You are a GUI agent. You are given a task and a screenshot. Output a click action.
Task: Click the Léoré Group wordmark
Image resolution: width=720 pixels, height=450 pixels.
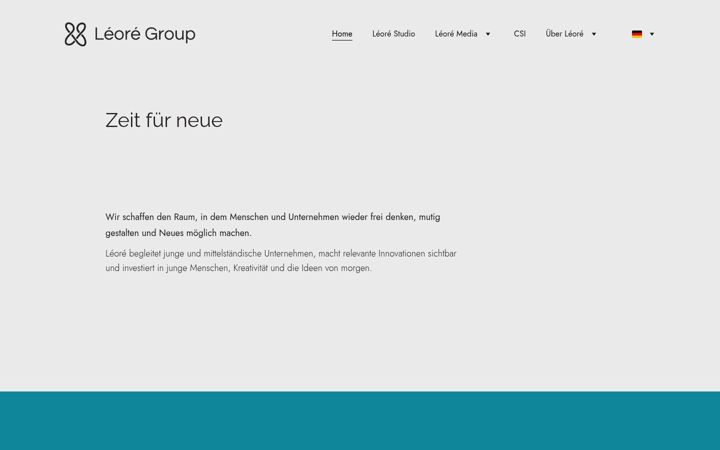point(145,34)
